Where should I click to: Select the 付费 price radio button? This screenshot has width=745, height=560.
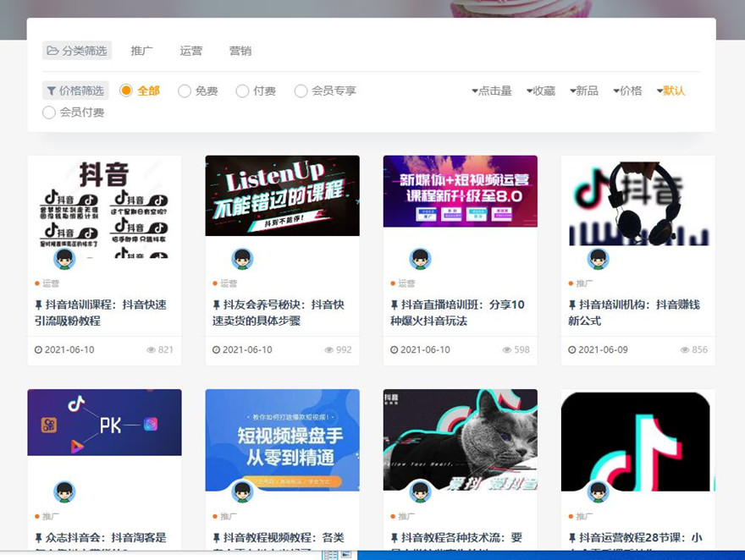coord(242,91)
